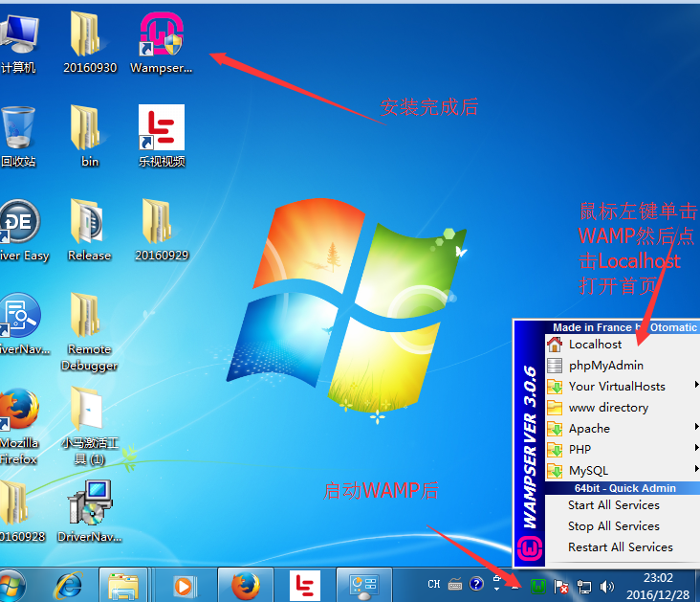
Task: Click the keyboard icon on the language bar
Action: click(455, 584)
